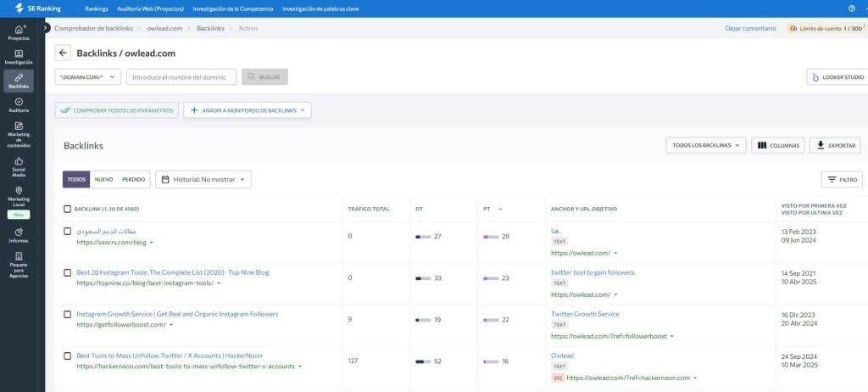Open Paquete para Agencias in sidebar
Screen dimensions: 868x392
(19, 265)
